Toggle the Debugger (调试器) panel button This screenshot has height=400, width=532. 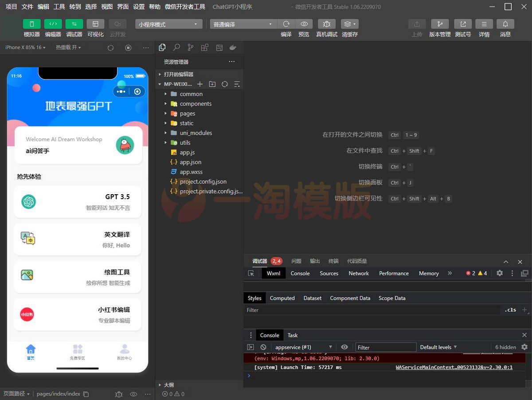click(74, 24)
